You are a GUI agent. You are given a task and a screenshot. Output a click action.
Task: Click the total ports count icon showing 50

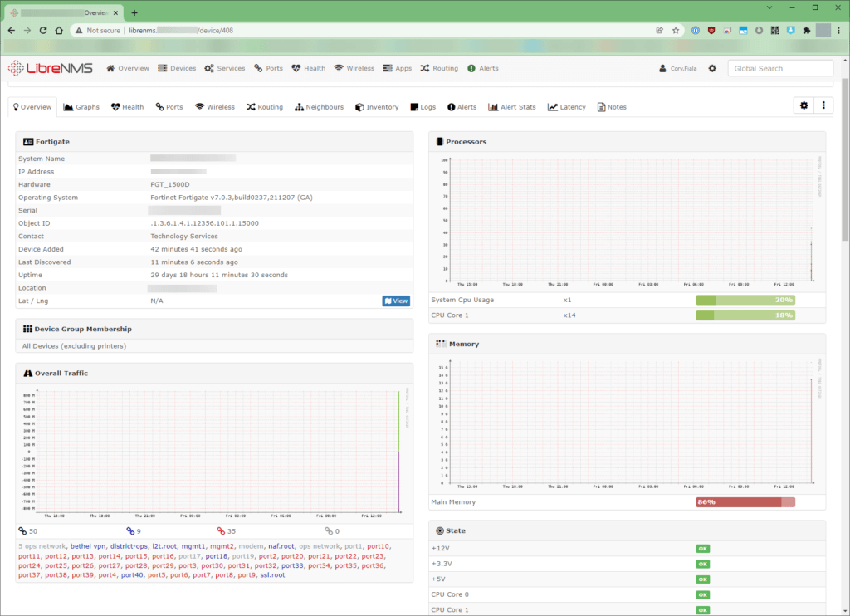click(x=22, y=531)
